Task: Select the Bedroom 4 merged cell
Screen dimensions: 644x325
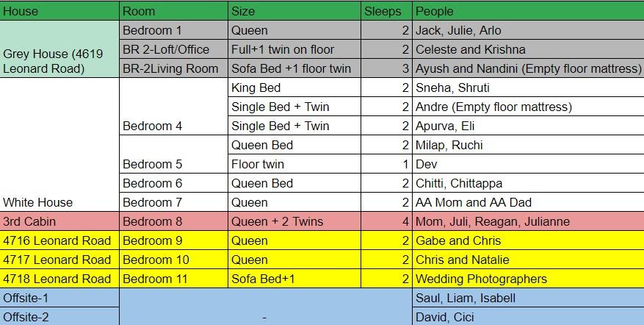Action: (174, 107)
